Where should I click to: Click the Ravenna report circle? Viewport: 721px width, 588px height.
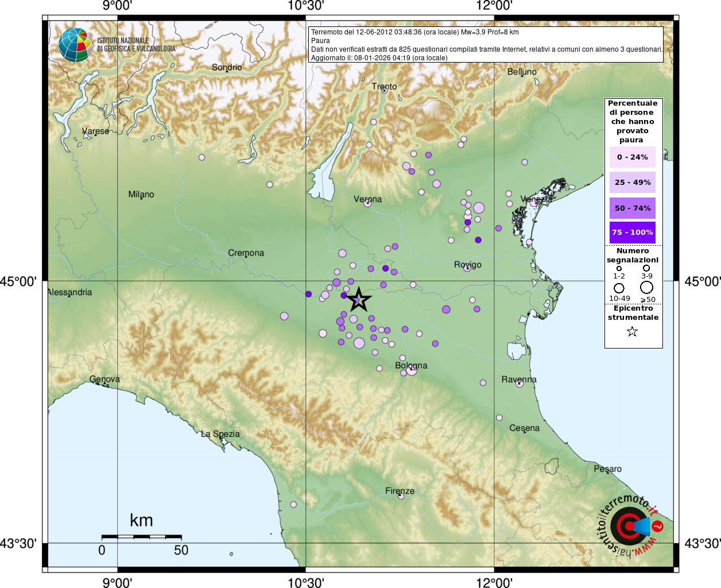click(x=520, y=384)
